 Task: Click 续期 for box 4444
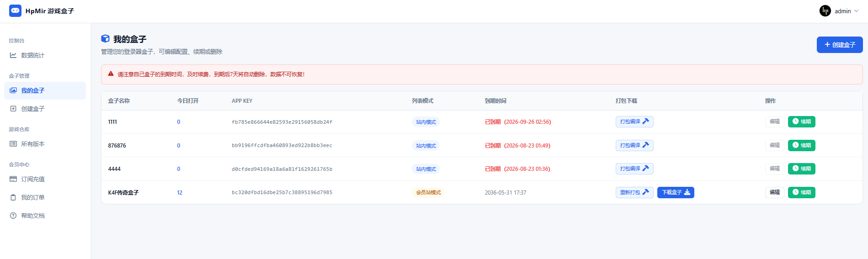tap(802, 169)
